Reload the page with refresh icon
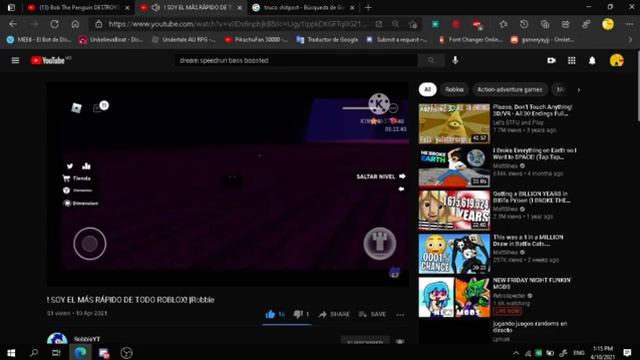640x360 pixels. [54, 24]
